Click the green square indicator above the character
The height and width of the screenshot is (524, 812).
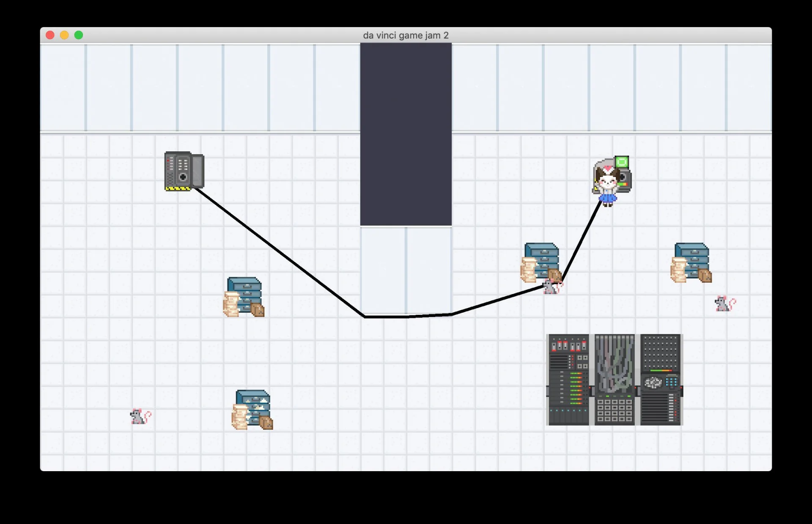pyautogui.click(x=622, y=162)
